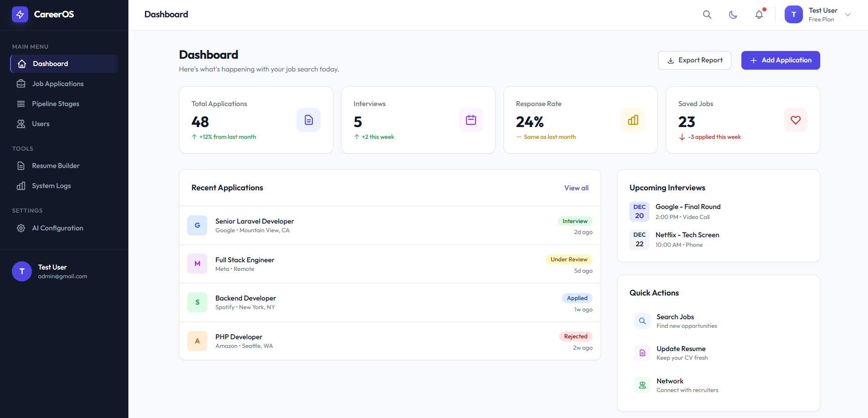Click the Saved Jobs heart icon
This screenshot has height=418, width=868.
point(796,120)
